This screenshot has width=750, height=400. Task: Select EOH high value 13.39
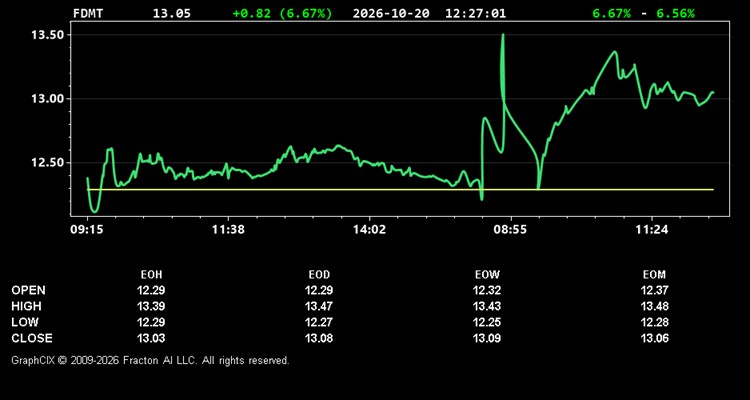(x=151, y=306)
